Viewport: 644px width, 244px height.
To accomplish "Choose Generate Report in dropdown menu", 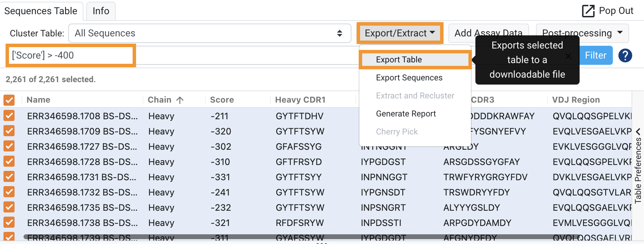I will 406,114.
